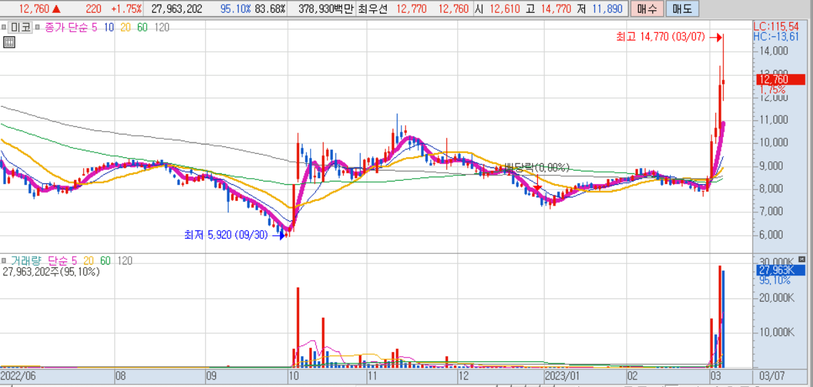
Task: Click the gray 120 legend in price chart
Action: (162, 27)
